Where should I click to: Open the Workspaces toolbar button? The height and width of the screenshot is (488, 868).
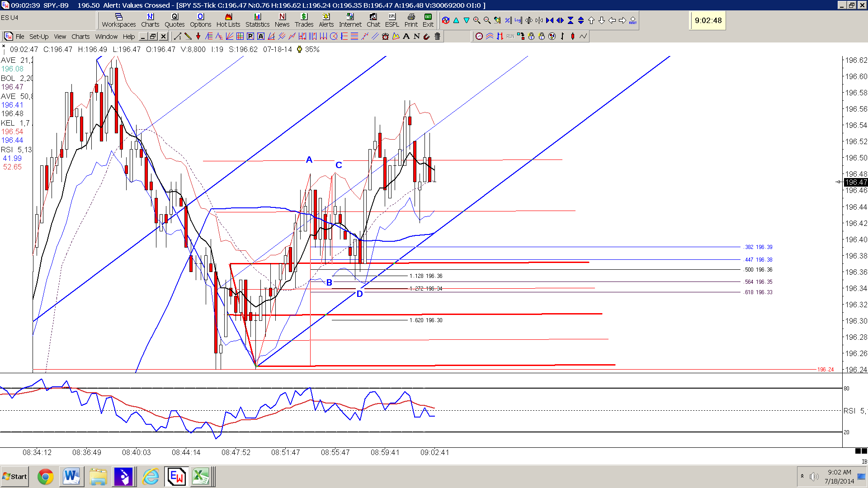tap(118, 20)
